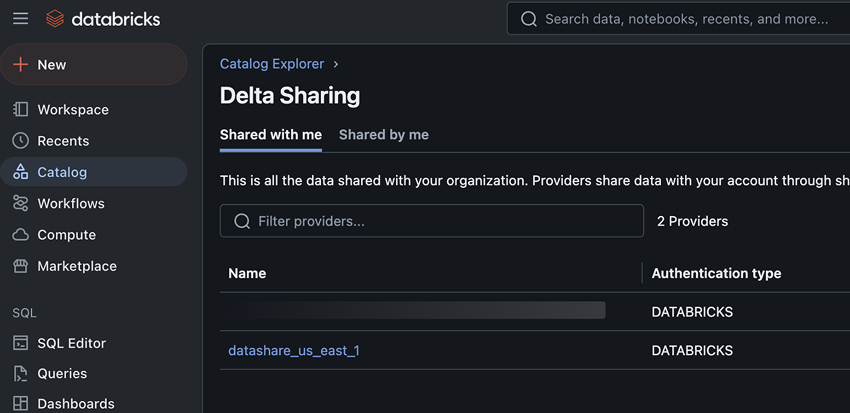This screenshot has height=413, width=850.
Task: Switch to the Shared by me tab
Action: tap(384, 134)
